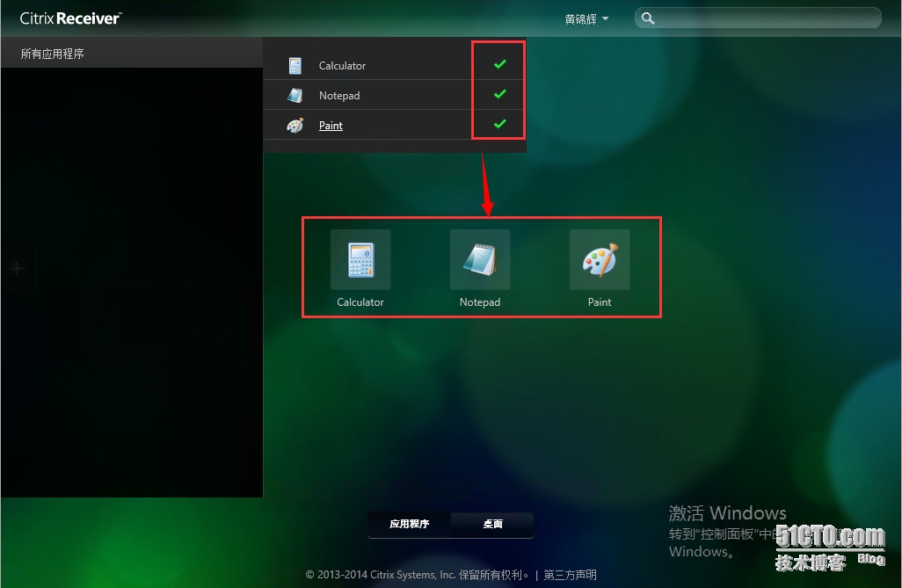Click the Paint label under its tile
Image resolution: width=902 pixels, height=588 pixels.
[x=600, y=302]
